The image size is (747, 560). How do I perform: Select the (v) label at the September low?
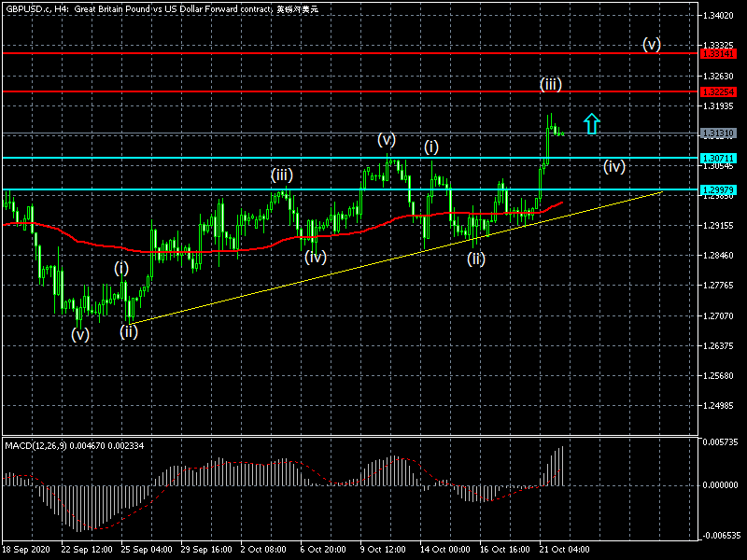click(x=80, y=334)
